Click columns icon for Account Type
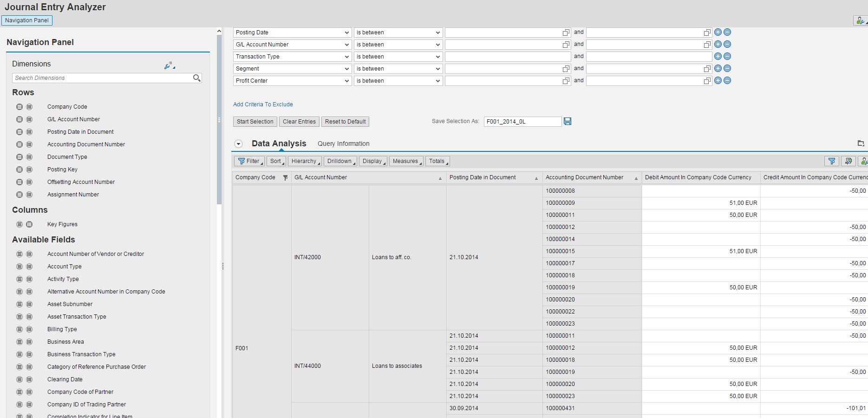The height and width of the screenshot is (418, 868). tap(29, 267)
